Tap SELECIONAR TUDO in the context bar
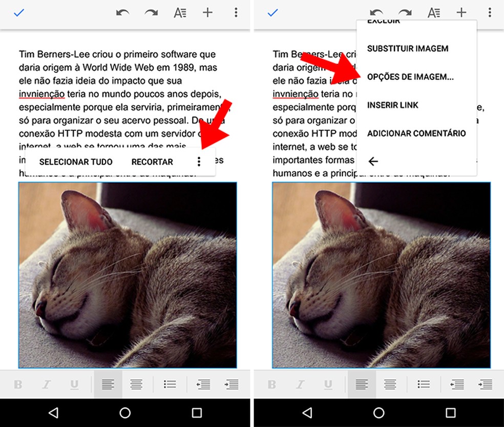The height and width of the screenshot is (427, 504). 76,161
